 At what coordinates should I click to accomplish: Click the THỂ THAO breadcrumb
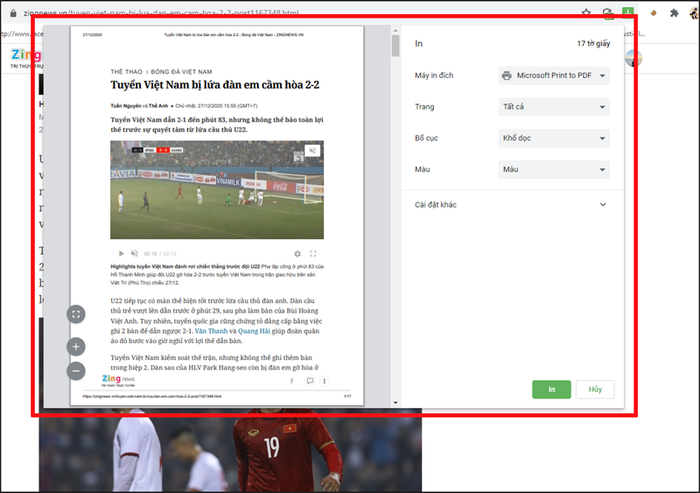(126, 71)
